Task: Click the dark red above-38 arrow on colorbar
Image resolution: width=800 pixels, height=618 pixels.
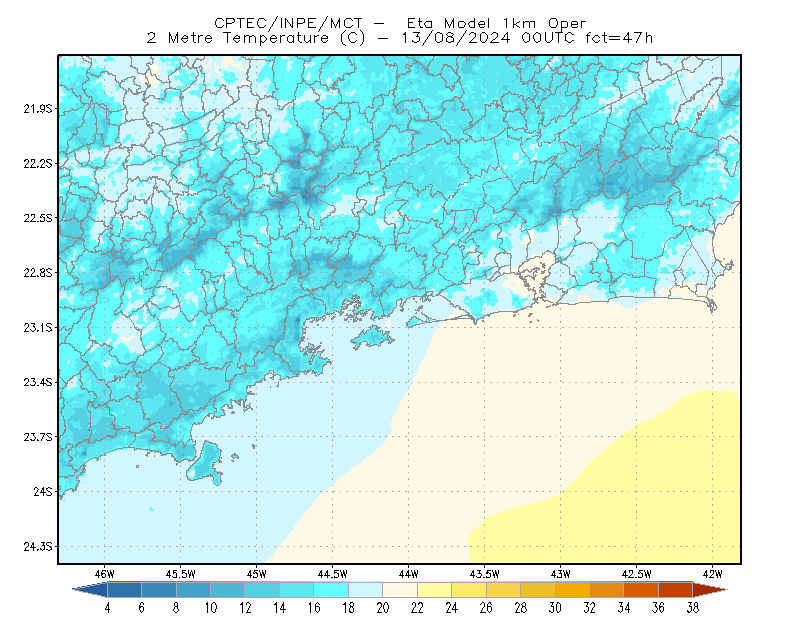Action: [x=710, y=590]
